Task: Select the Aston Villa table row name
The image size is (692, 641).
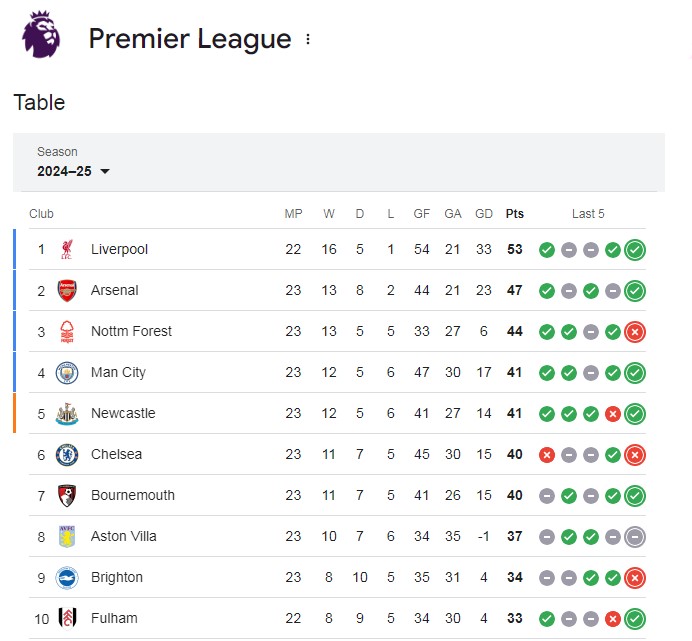Action: pyautogui.click(x=124, y=536)
